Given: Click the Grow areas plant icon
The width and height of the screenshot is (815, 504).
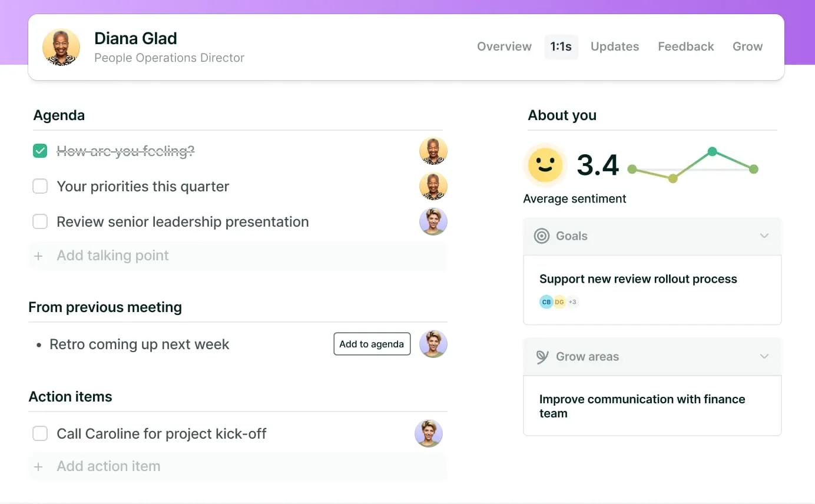Looking at the screenshot, I should pyautogui.click(x=542, y=357).
